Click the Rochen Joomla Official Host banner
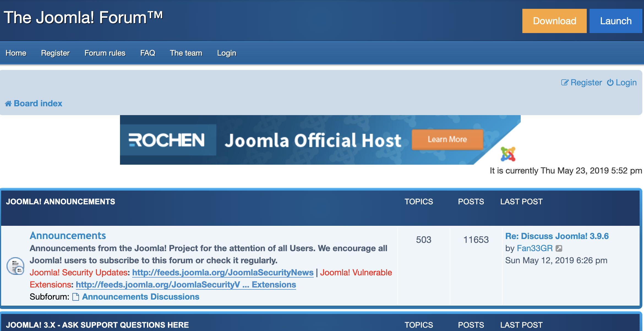The image size is (644, 331). pos(320,140)
